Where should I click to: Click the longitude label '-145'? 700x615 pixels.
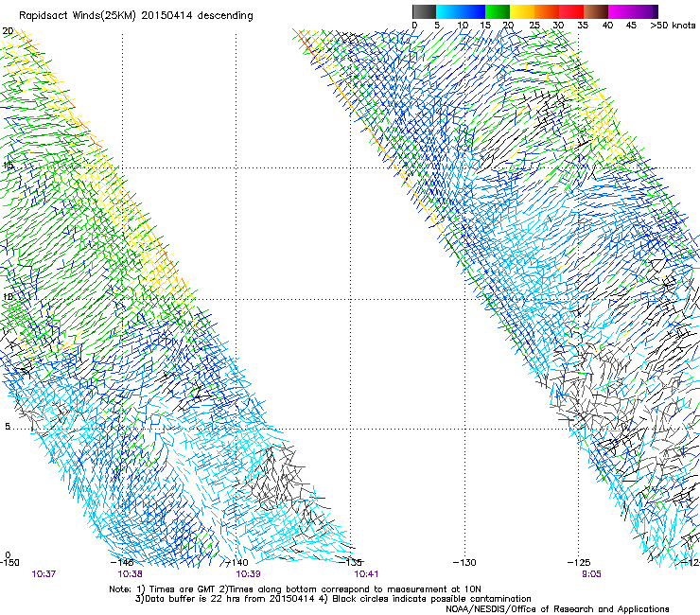pos(122,562)
